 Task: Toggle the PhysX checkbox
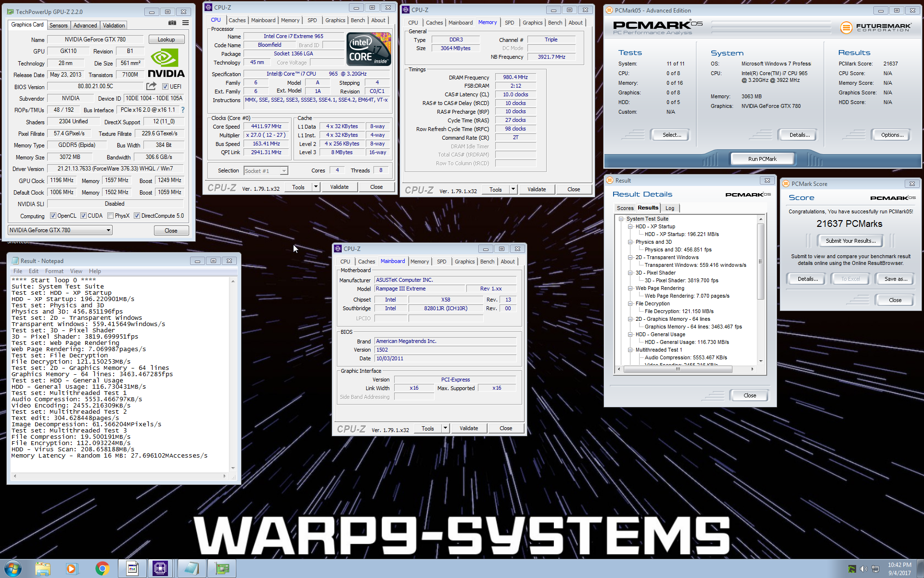pos(111,216)
